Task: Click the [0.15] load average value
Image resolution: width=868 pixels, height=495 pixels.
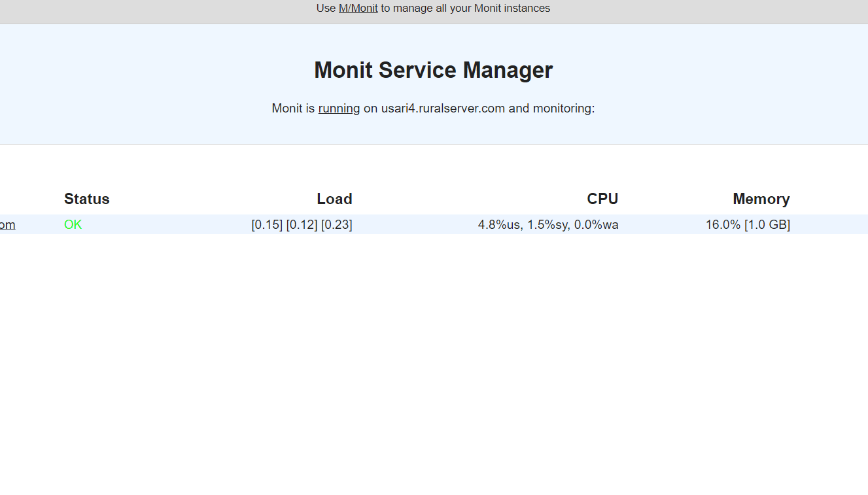Action: coord(267,225)
